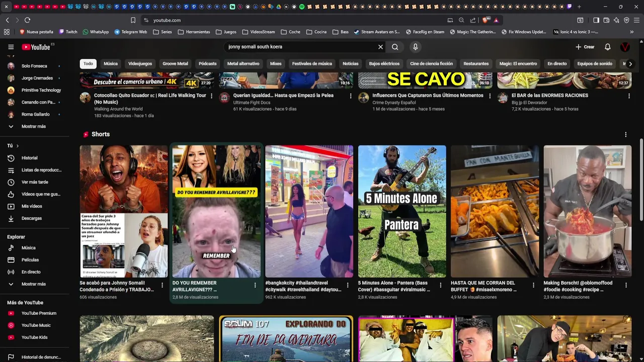Open the options menu for the Cotocollao Quito video

(x=211, y=96)
